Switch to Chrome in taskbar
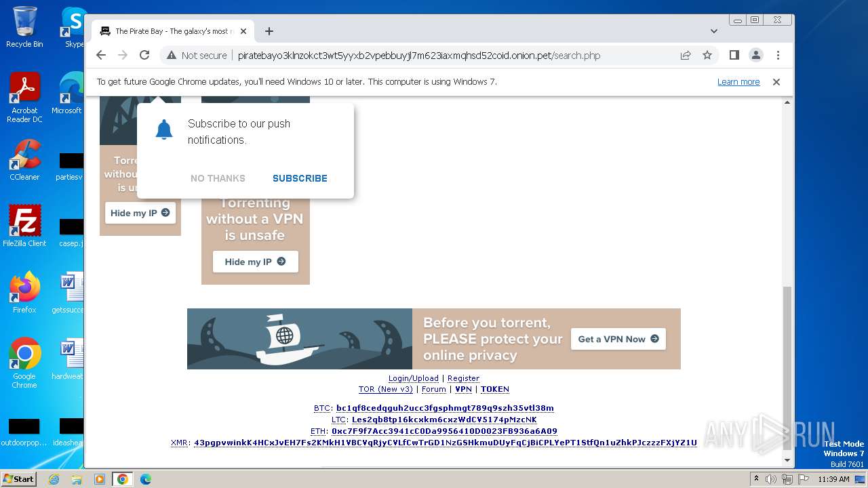868x488 pixels. [x=123, y=479]
